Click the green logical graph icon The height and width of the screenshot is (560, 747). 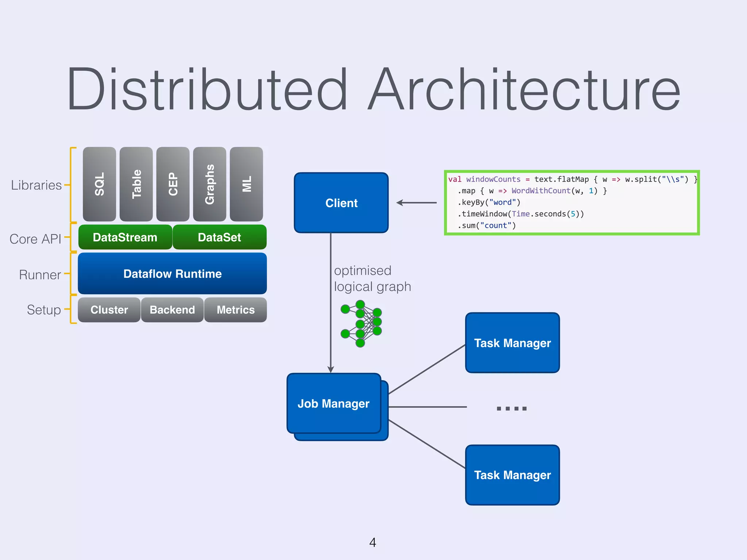click(361, 324)
